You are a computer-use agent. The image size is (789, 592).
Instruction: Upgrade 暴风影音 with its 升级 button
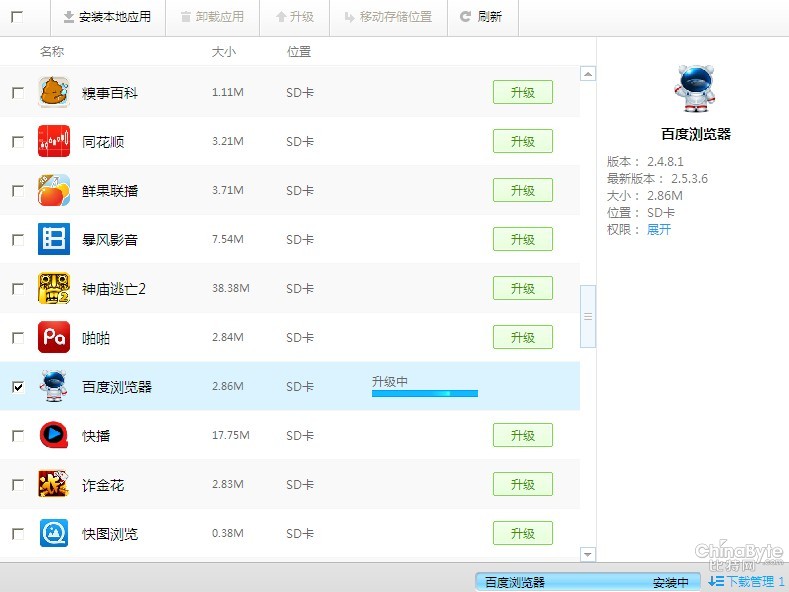click(523, 239)
